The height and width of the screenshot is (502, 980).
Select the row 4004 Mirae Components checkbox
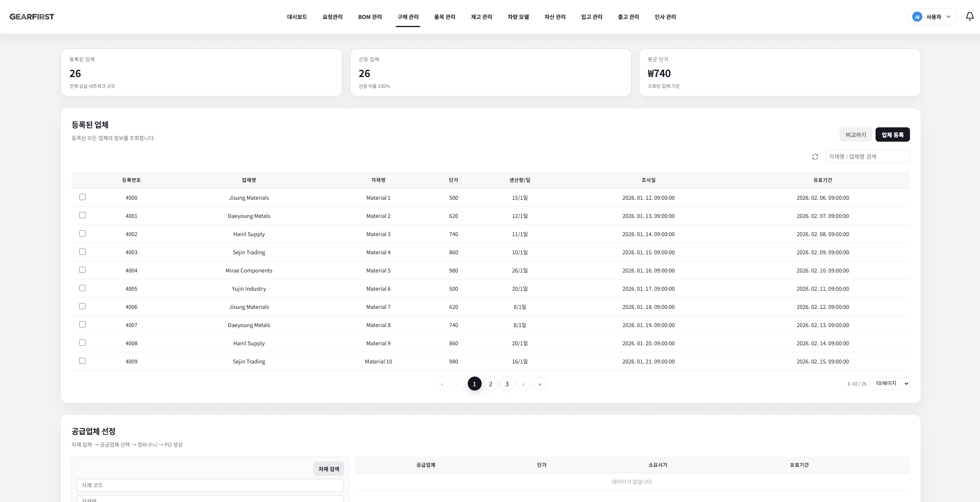82,270
